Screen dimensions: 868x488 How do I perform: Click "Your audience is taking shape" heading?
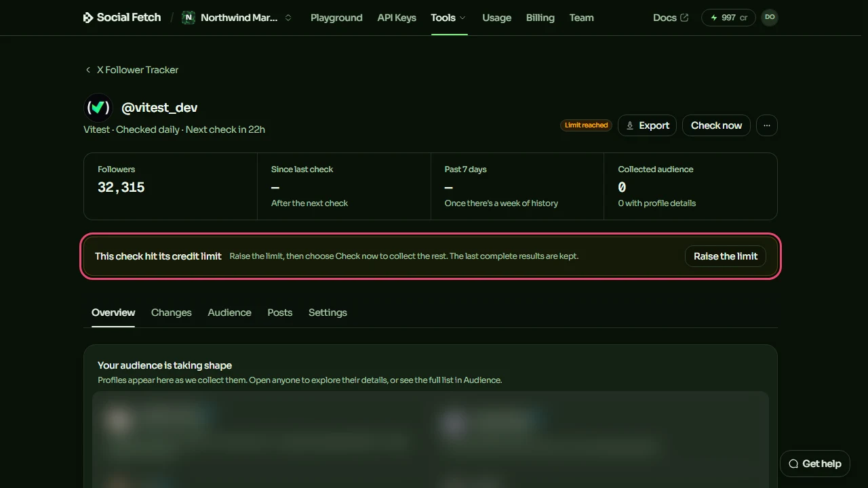point(165,365)
